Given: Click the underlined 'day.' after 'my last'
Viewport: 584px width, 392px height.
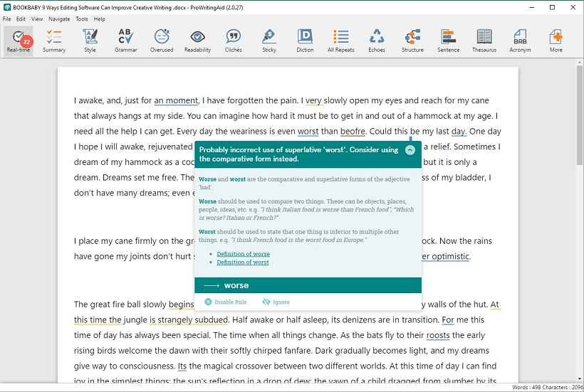Looking at the screenshot, I should point(459,132).
